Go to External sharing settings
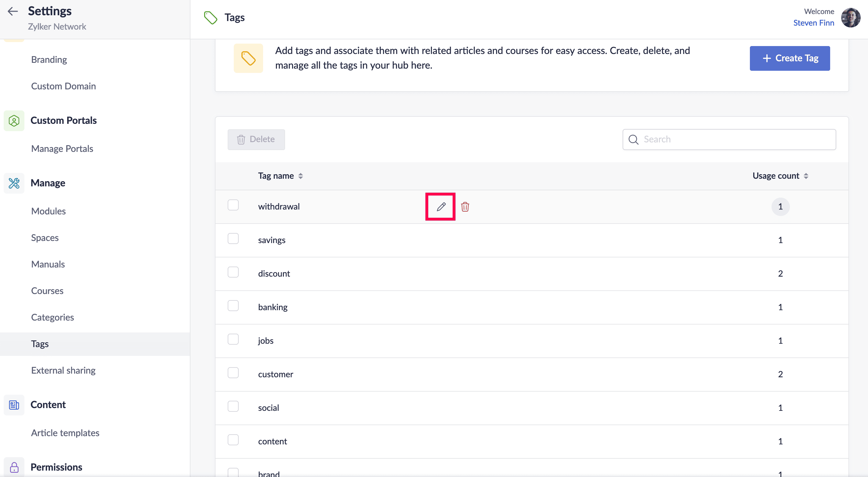 (x=63, y=370)
